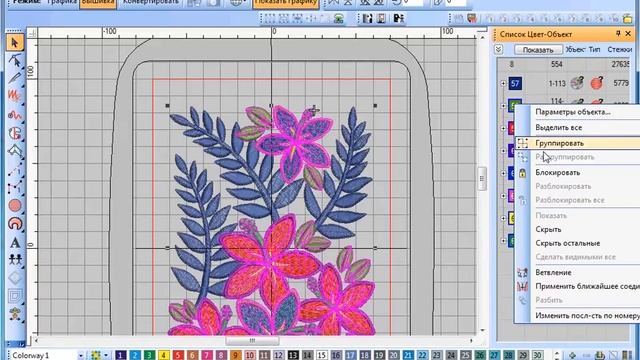Click the canvas scroll right arrow
The width and height of the screenshot is (640, 360).
coord(471,340)
